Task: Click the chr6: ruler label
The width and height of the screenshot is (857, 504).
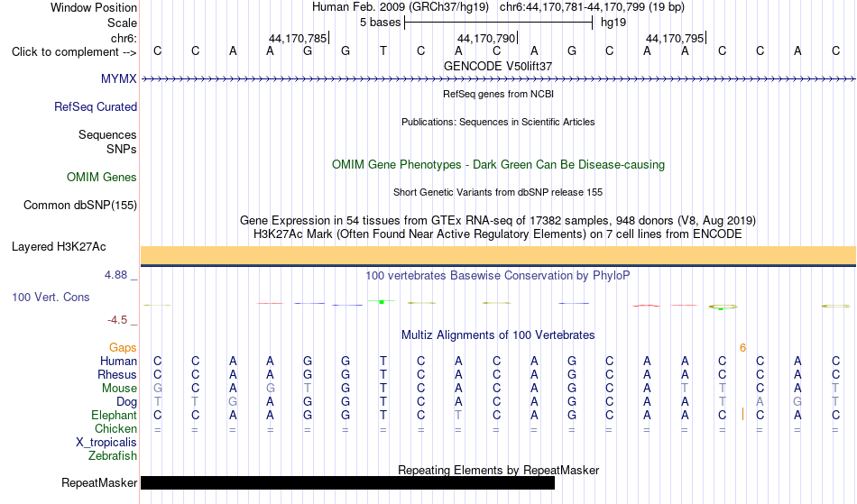Action: tap(124, 38)
